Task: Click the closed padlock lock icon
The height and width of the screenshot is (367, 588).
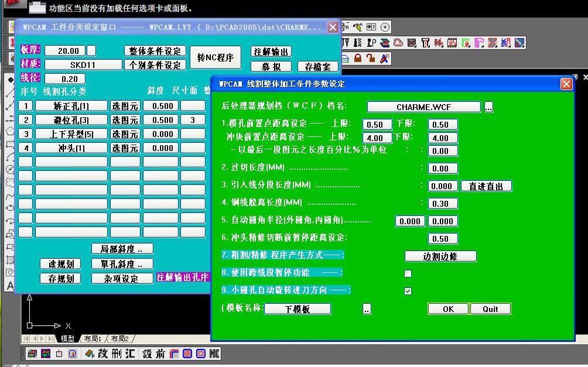Action: tap(358, 57)
